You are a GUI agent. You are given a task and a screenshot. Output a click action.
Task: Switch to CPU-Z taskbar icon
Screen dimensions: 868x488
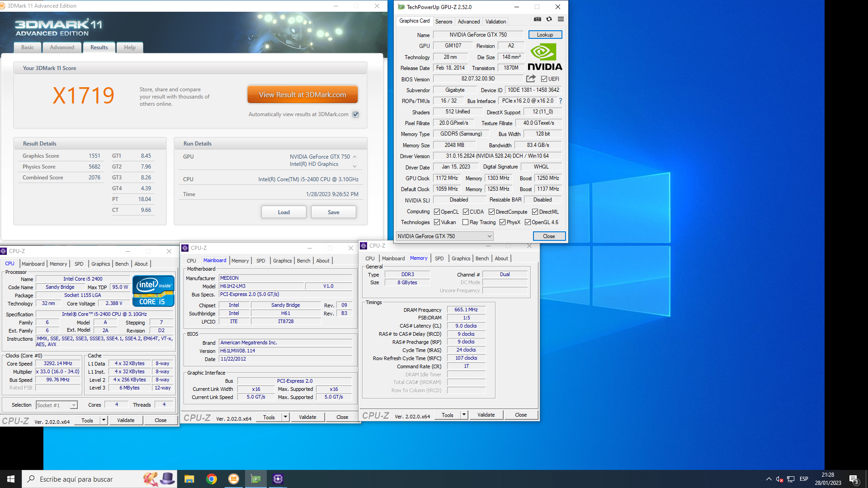pos(278,479)
